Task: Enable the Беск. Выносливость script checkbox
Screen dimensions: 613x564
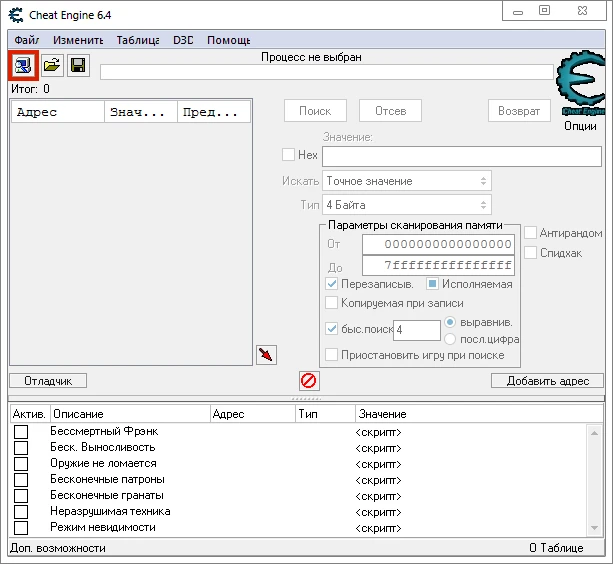Action: click(x=21, y=448)
